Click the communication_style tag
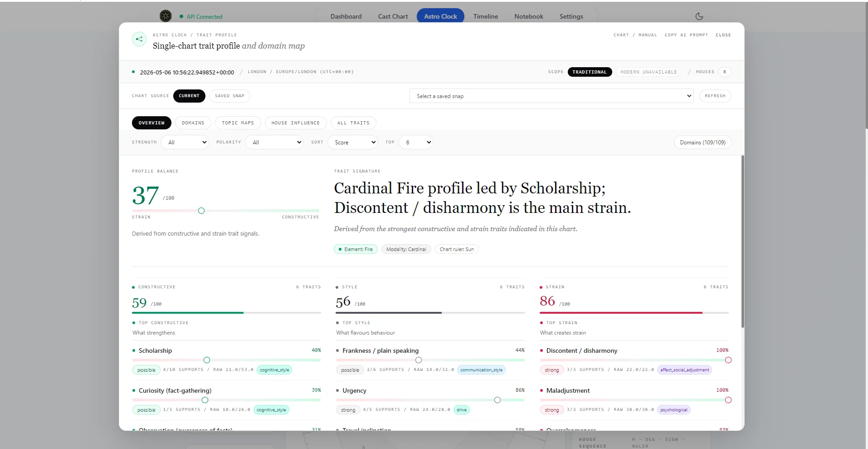This screenshot has height=449, width=868. pyautogui.click(x=481, y=370)
